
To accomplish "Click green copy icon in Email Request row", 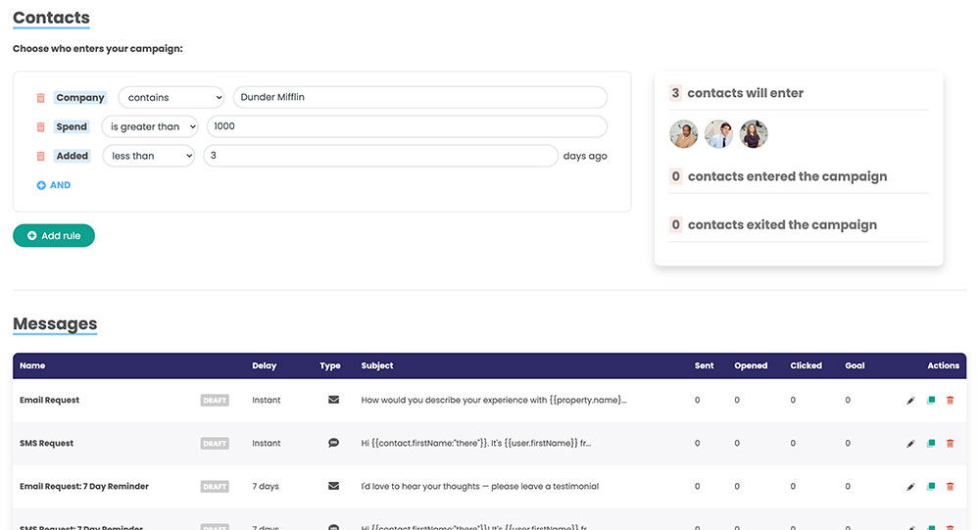I will click(x=931, y=400).
